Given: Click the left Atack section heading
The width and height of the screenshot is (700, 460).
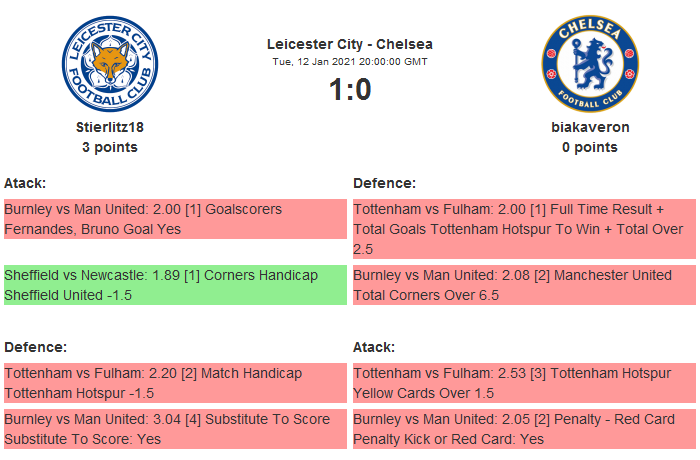Looking at the screenshot, I should [x=25, y=183].
